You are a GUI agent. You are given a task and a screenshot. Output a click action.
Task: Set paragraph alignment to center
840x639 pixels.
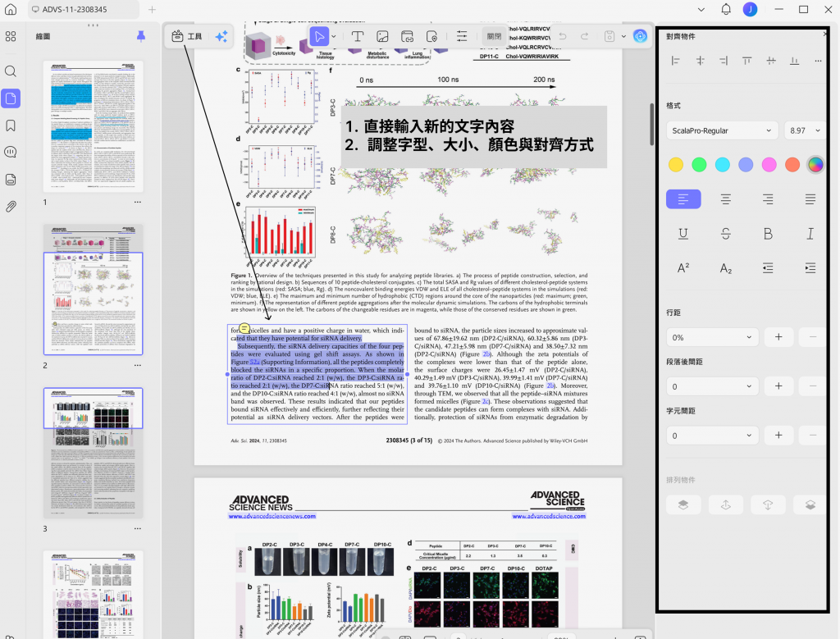click(x=725, y=199)
